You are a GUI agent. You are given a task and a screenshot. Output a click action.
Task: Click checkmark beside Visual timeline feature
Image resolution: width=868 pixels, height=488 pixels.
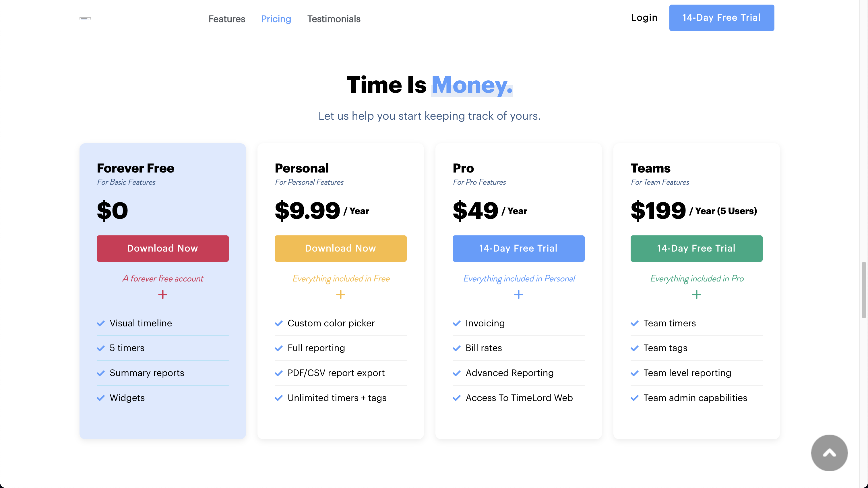click(100, 323)
